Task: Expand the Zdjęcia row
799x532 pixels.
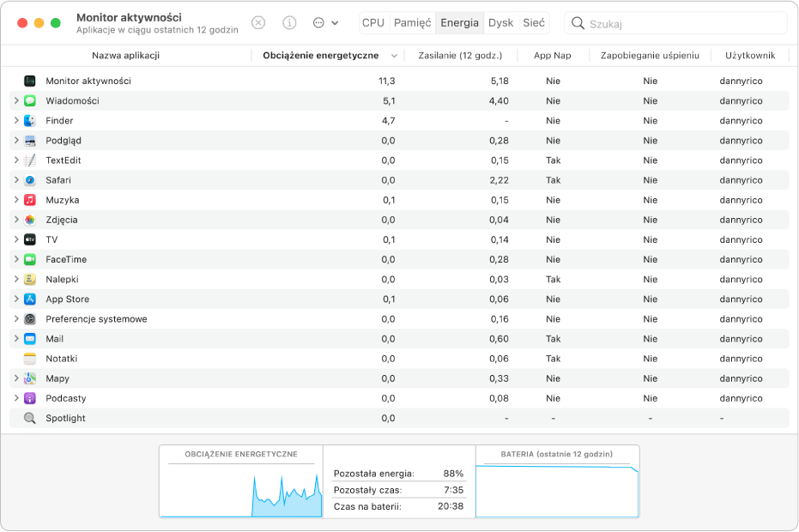Action: pos(16,220)
